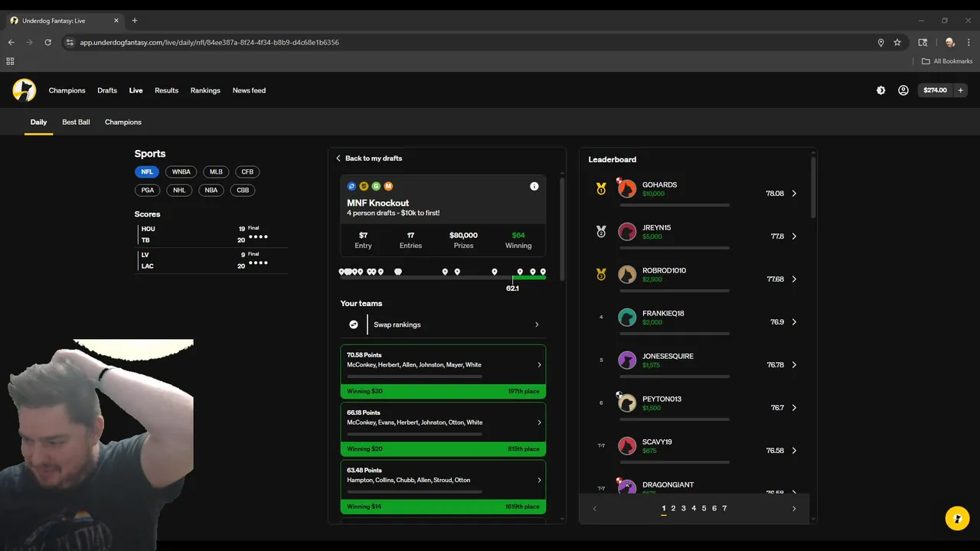Open JREYN15 avatar
980x551 pixels.
[627, 231]
